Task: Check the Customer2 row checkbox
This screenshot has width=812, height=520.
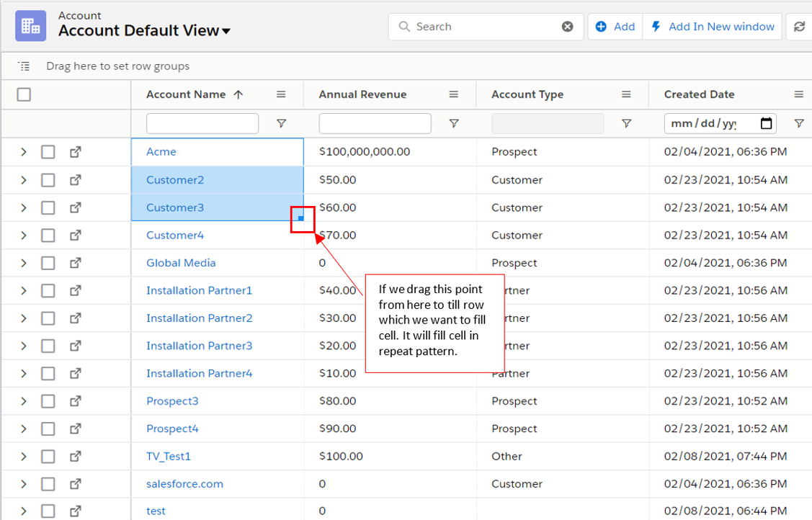Action: point(48,180)
